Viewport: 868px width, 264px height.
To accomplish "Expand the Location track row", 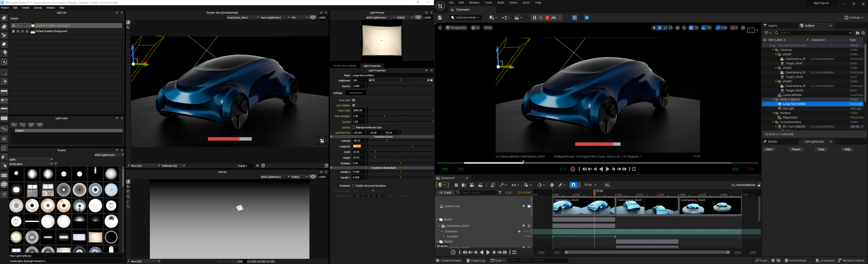I will click(444, 236).
